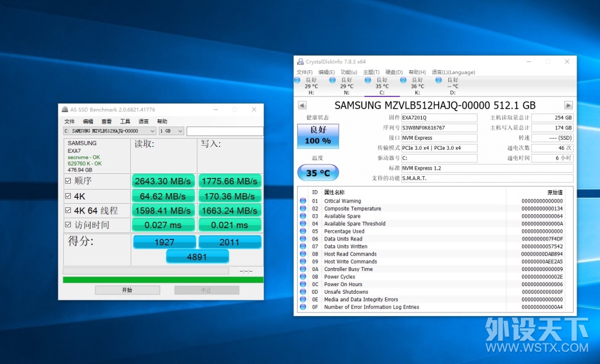This screenshot has width=600, height=364.
Task: Select drive K: status icon at 36 °C
Action: (x=403, y=80)
